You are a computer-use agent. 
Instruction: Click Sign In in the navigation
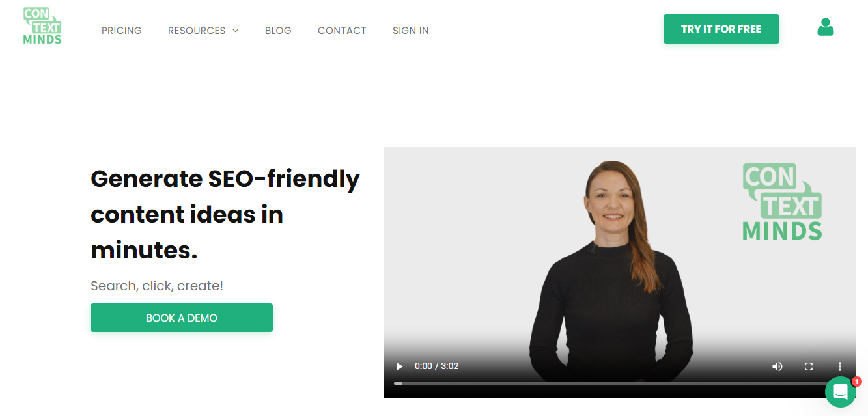point(411,31)
